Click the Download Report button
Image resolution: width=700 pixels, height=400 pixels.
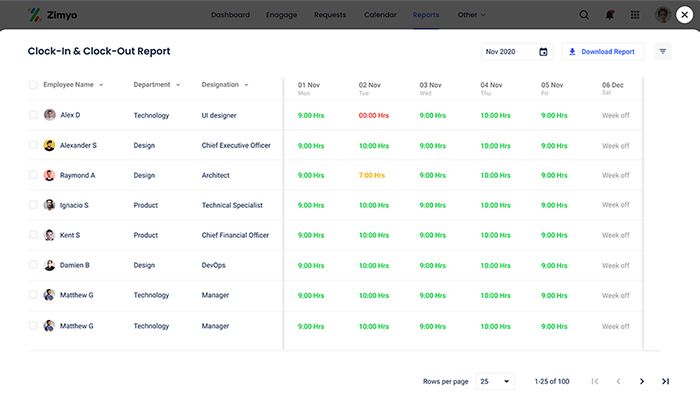[x=602, y=52]
